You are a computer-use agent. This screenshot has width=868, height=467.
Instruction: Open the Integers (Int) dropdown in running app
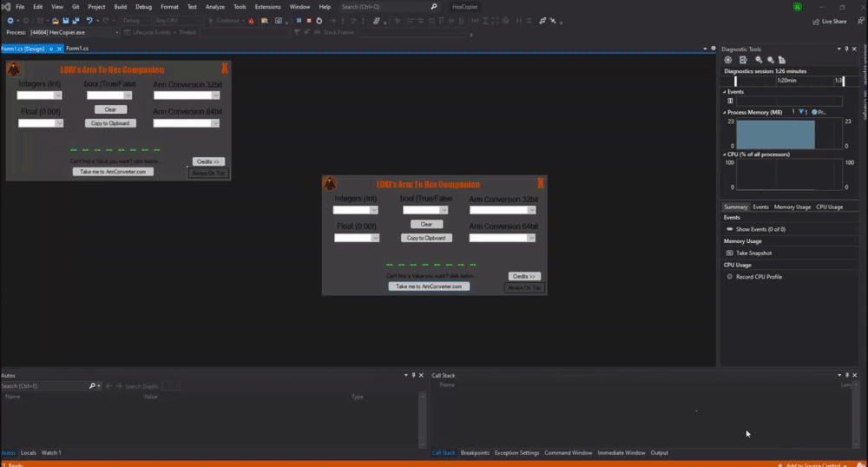coord(374,210)
